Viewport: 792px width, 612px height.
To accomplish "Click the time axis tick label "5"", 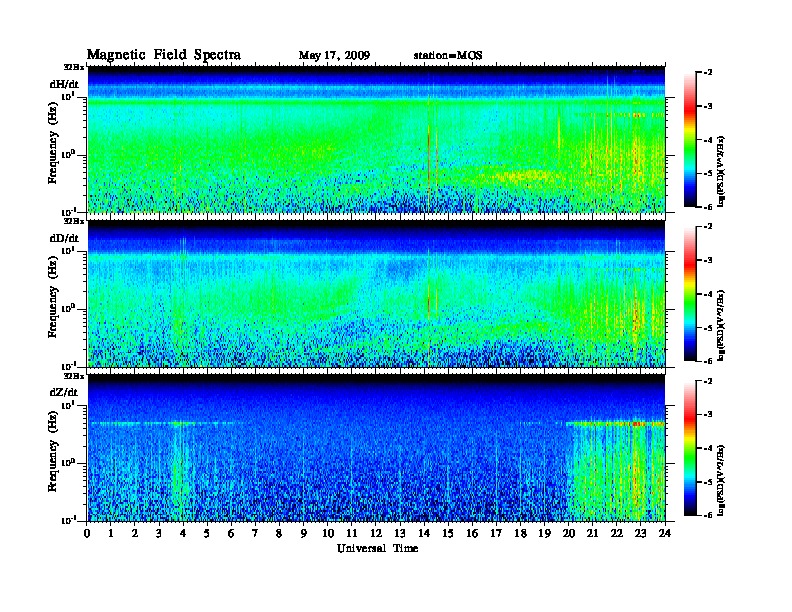I will tap(207, 533).
